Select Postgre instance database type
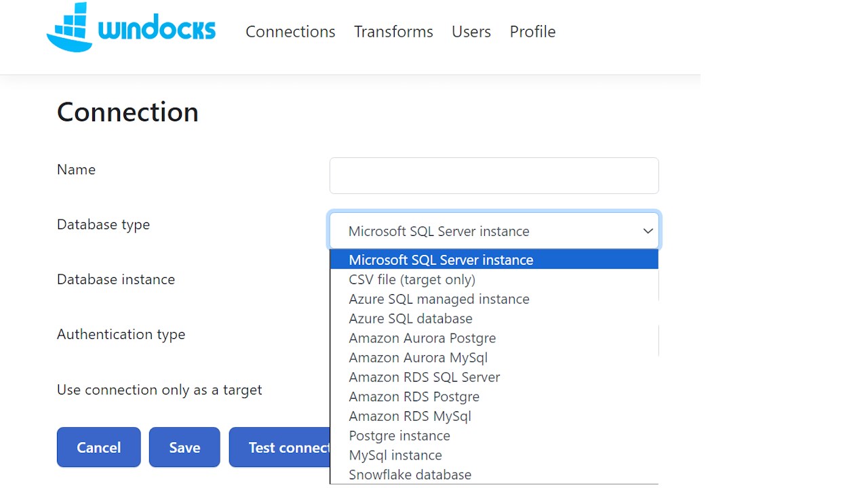The height and width of the screenshot is (488, 868). 399,436
